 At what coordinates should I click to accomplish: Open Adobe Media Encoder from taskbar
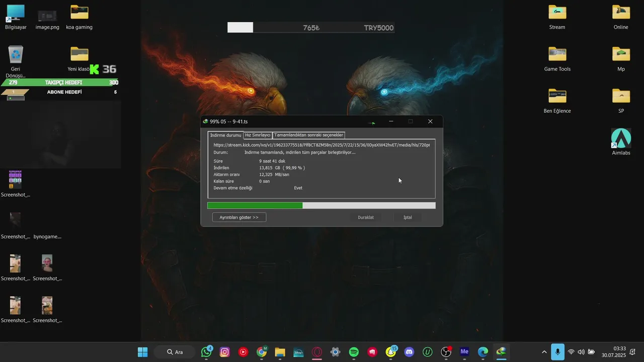point(464,352)
